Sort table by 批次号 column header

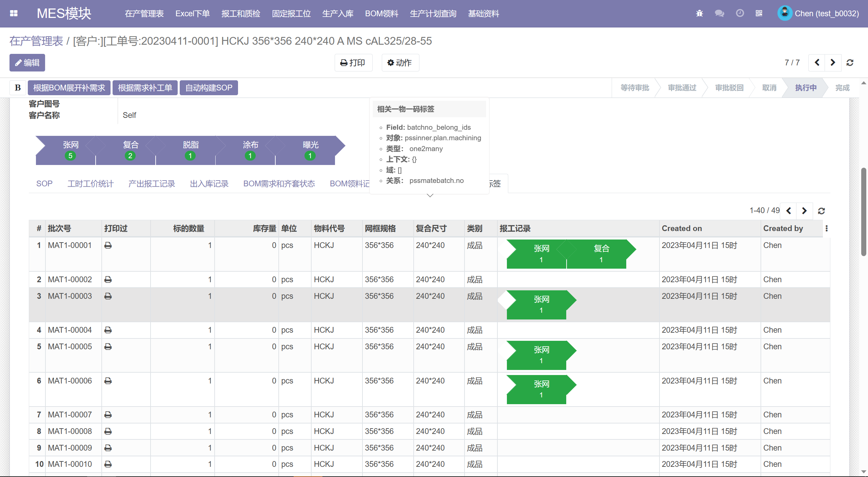coord(60,229)
